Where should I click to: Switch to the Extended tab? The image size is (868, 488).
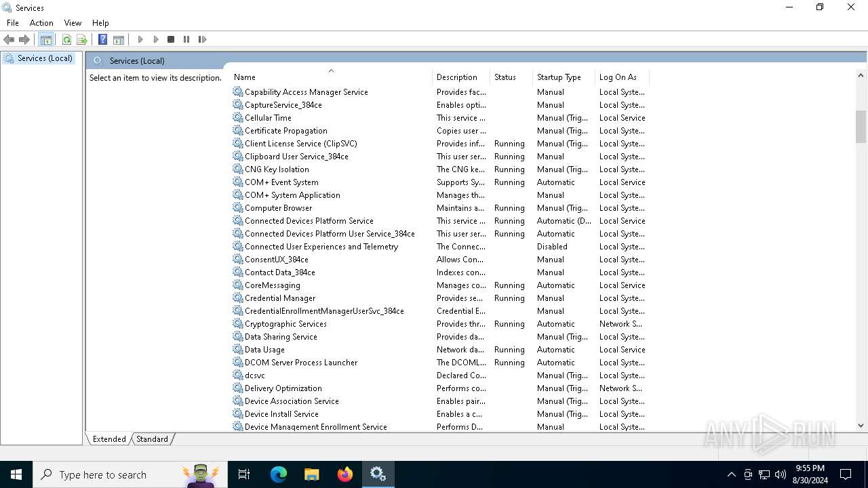(109, 439)
